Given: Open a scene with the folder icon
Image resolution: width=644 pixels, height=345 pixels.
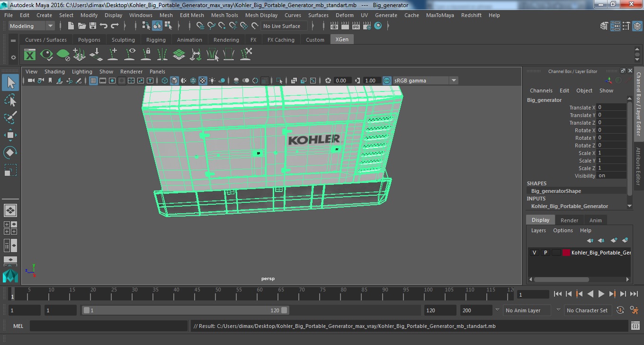Looking at the screenshot, I should (82, 26).
